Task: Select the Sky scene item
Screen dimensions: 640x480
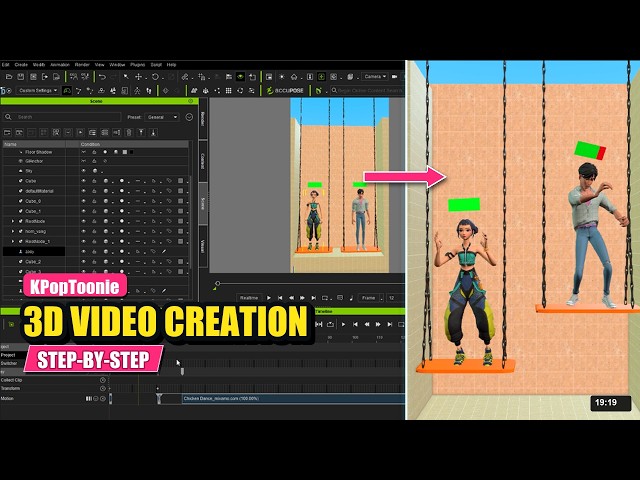Action: 29,171
